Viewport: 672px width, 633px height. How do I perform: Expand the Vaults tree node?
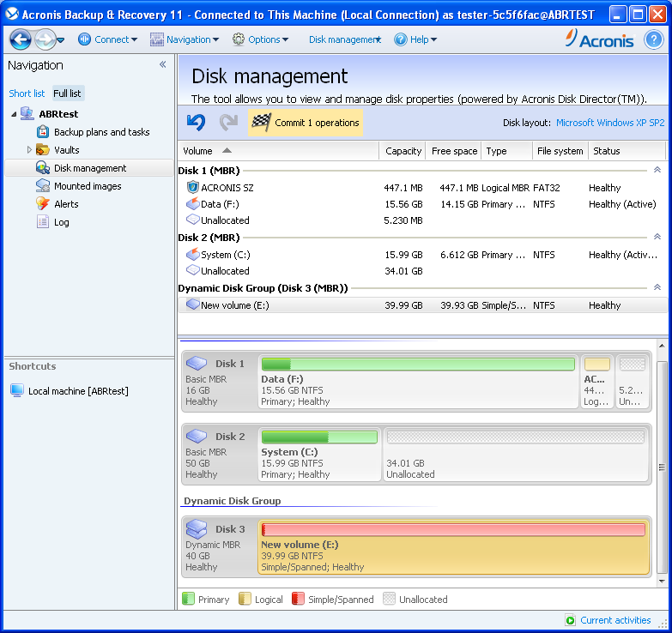point(29,150)
